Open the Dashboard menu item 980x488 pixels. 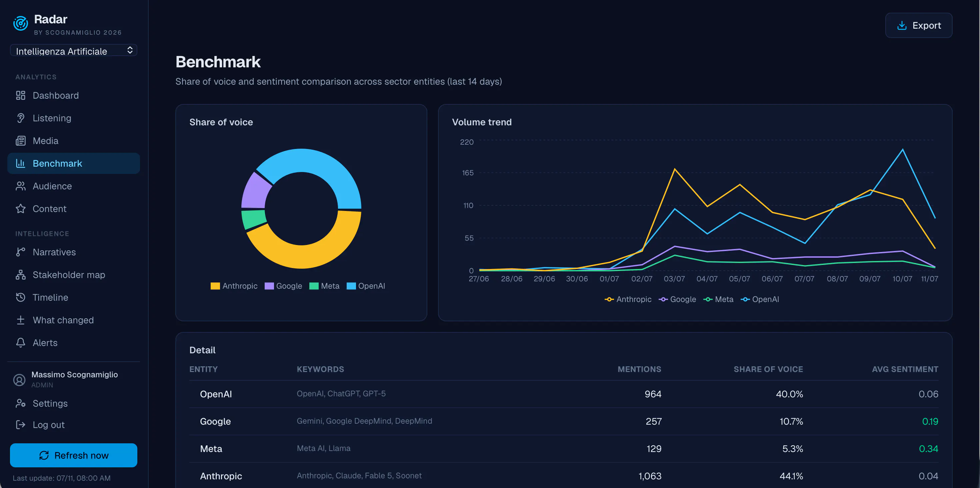[x=73, y=95]
